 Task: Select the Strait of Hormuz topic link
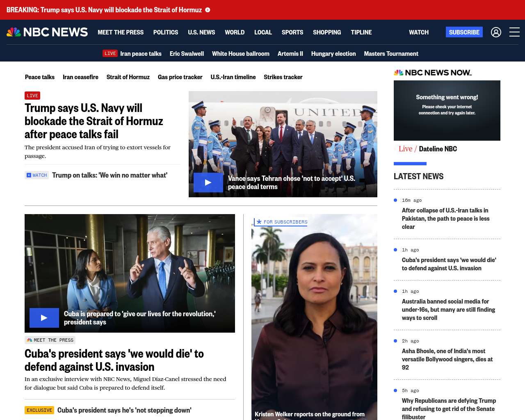click(128, 77)
